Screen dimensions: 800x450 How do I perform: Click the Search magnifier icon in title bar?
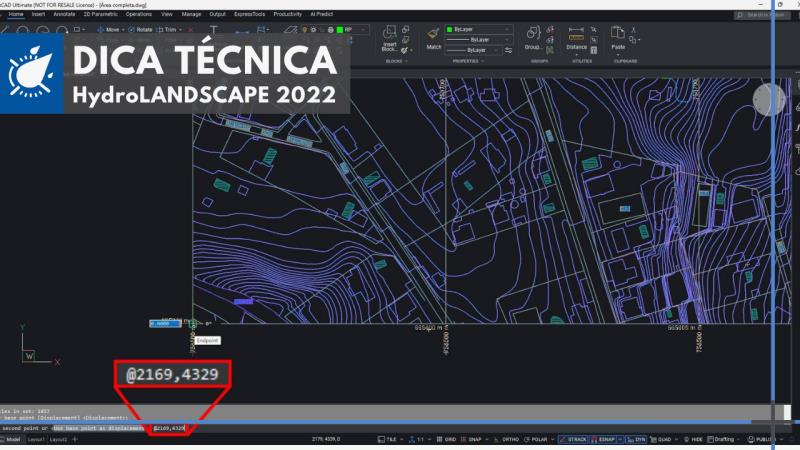740,15
